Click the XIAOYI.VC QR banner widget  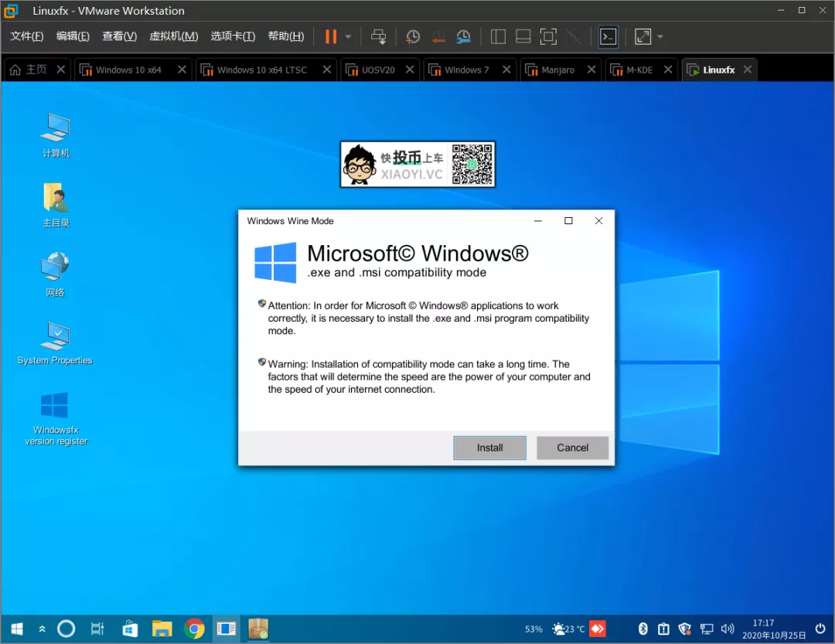click(x=417, y=164)
